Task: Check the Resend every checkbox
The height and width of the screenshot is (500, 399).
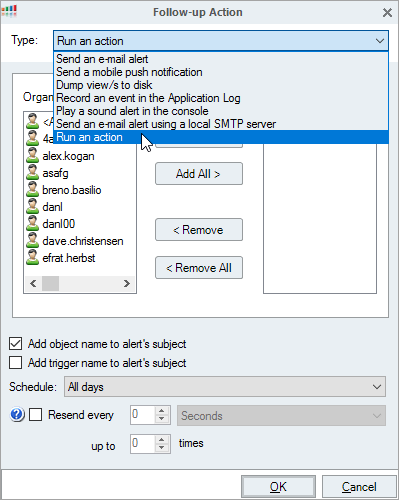Action: point(35,415)
